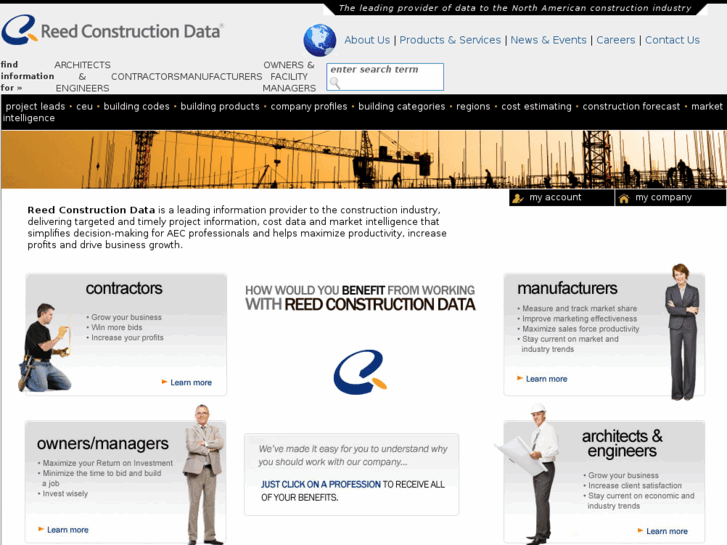The height and width of the screenshot is (545, 727).
Task: Open construction forecast link
Action: point(631,106)
